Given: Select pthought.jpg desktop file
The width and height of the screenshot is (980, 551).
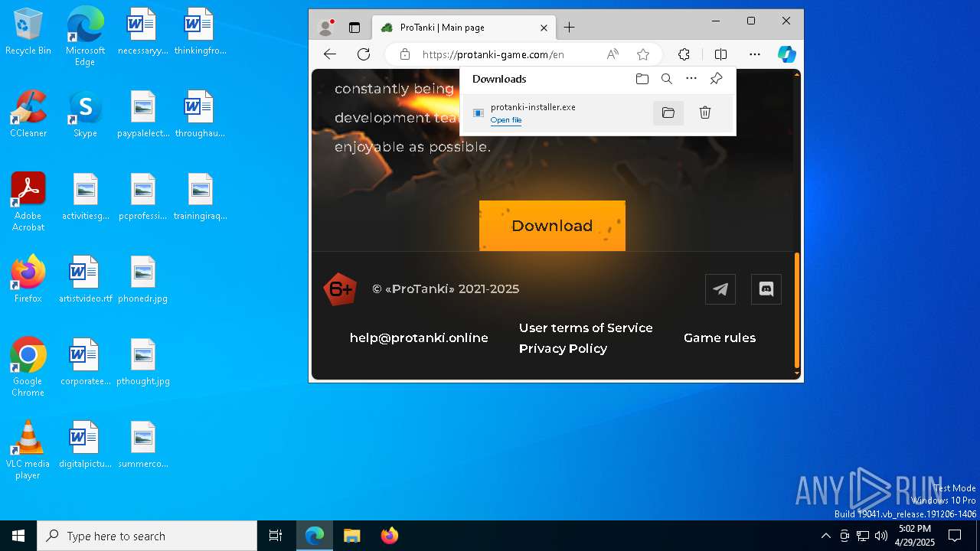Looking at the screenshot, I should (142, 362).
